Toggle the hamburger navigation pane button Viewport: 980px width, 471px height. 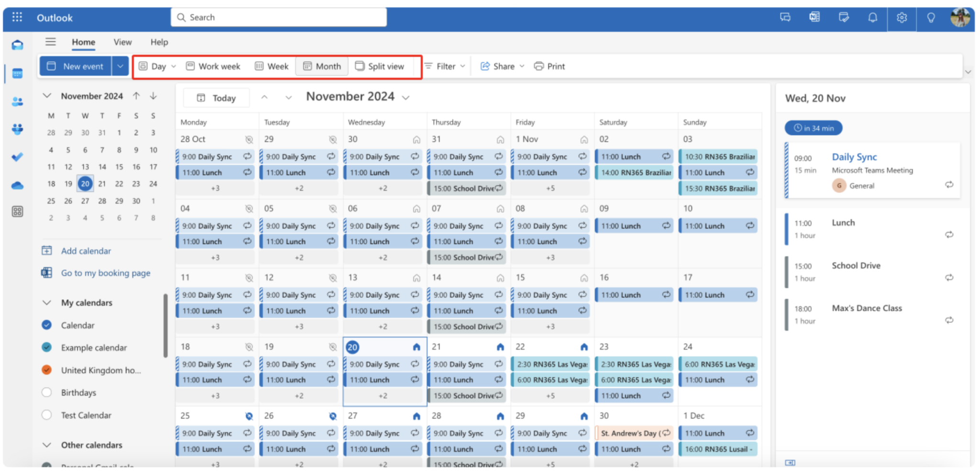[51, 42]
